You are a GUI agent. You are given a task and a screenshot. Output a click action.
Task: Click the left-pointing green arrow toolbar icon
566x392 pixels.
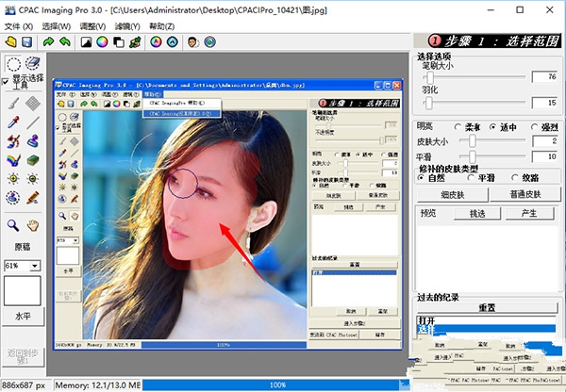click(65, 42)
